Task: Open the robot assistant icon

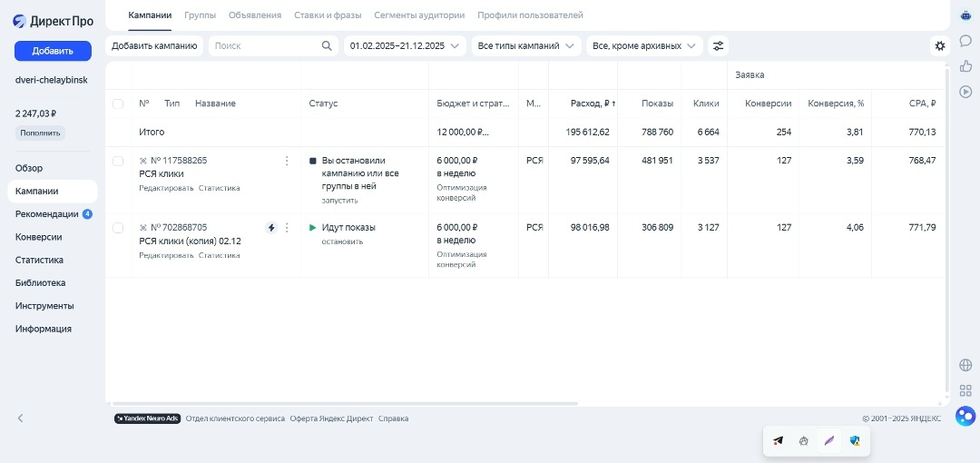Action: pyautogui.click(x=965, y=15)
